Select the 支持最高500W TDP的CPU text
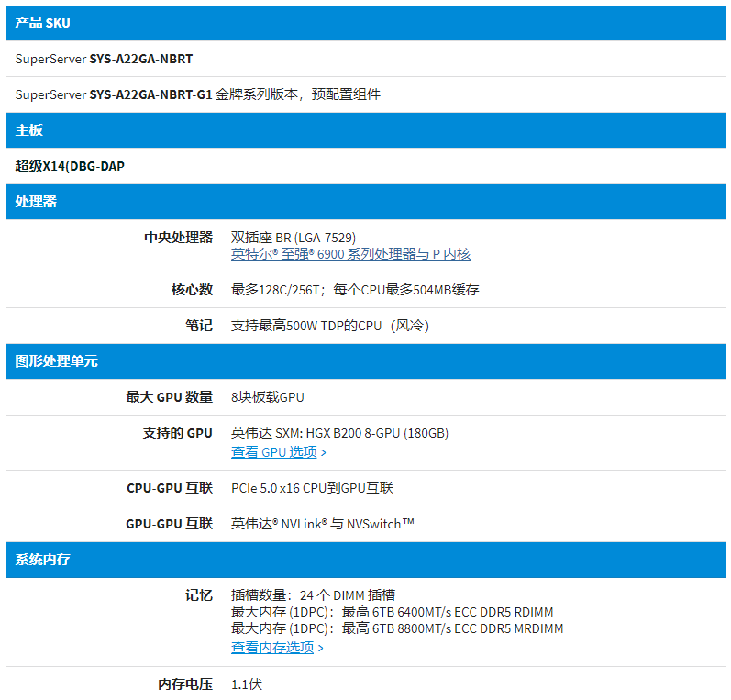Image resolution: width=731 pixels, height=700 pixels. 330,326
